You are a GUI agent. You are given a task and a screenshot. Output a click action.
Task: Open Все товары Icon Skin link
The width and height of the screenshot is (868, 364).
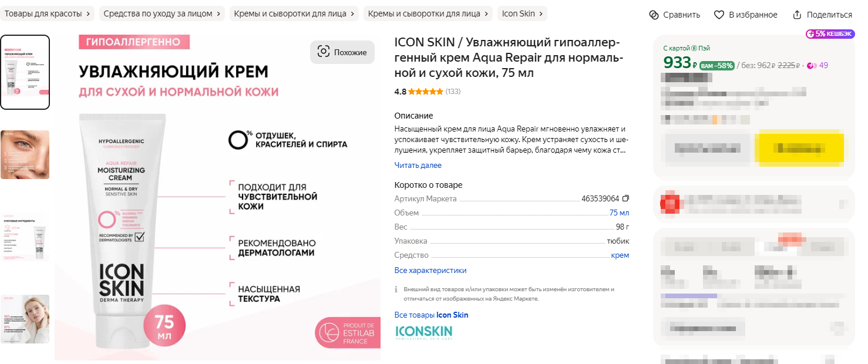[431, 315]
